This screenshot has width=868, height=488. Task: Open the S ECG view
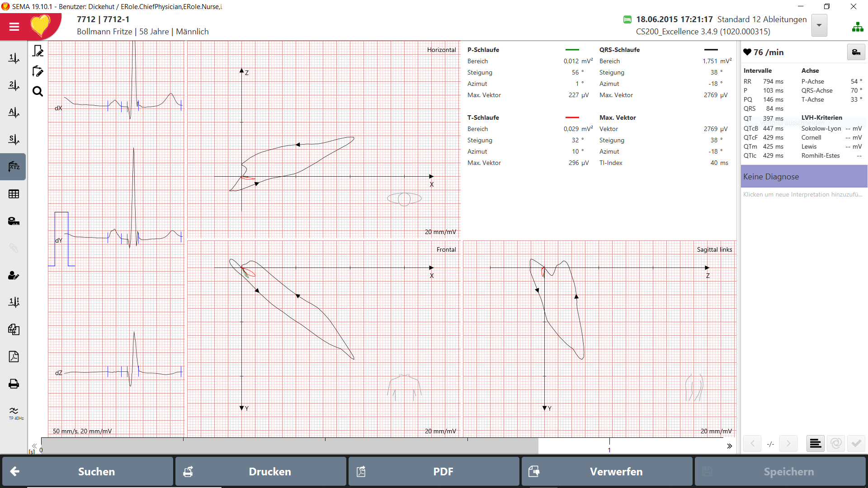click(x=14, y=140)
